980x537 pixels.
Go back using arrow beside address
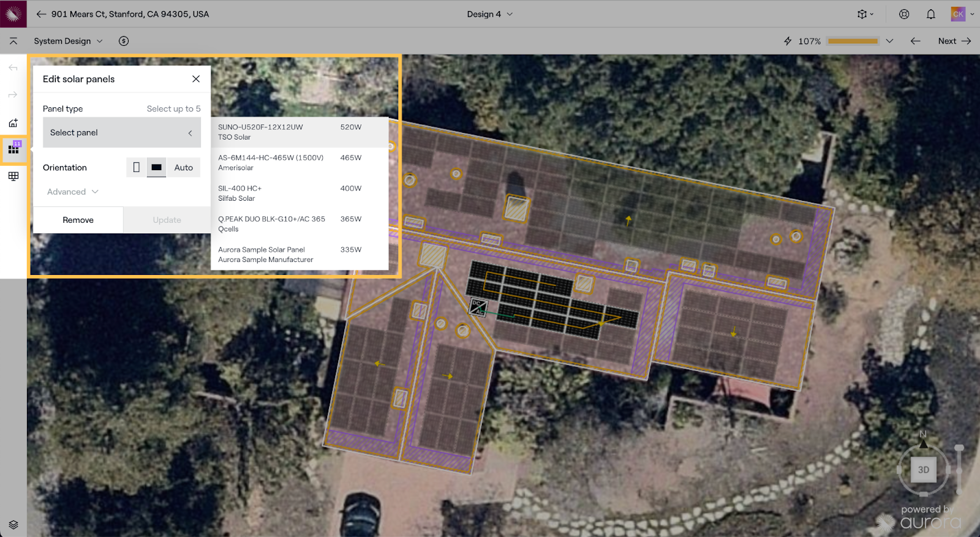coord(41,14)
